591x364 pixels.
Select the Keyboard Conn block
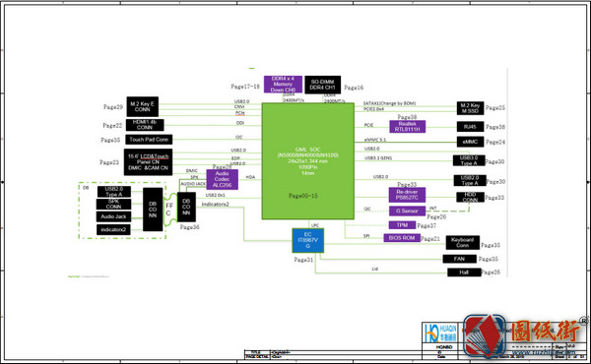coord(463,242)
